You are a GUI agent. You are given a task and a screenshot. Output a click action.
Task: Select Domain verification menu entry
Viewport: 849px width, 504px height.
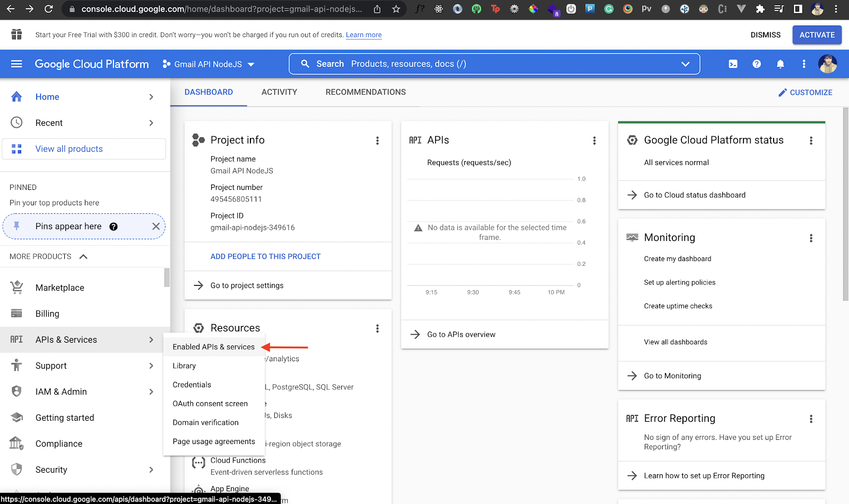[x=213, y=423]
